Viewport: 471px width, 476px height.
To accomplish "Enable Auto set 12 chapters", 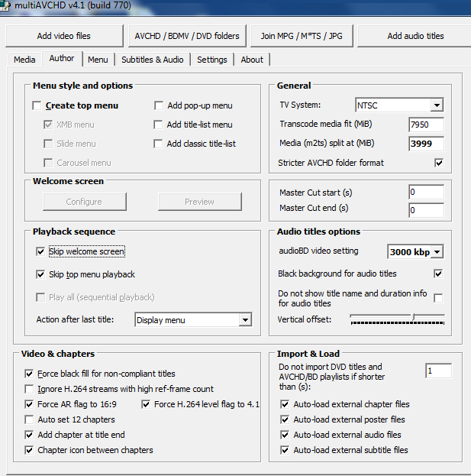I will tap(29, 419).
